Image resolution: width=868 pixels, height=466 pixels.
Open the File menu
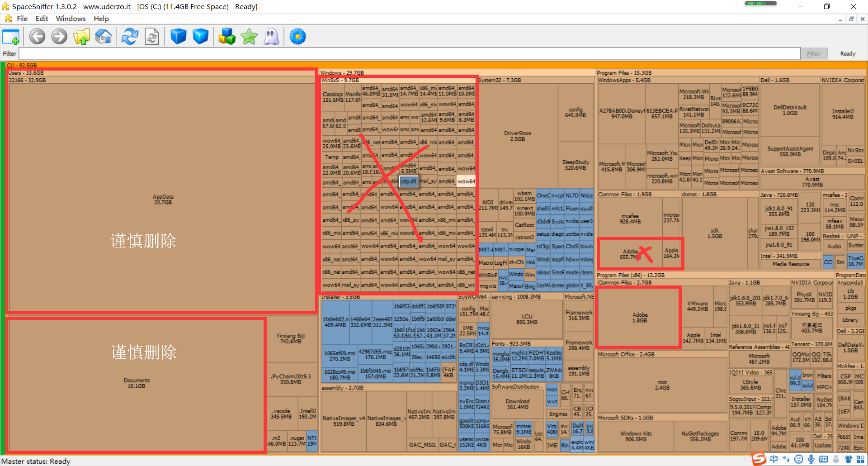coord(22,19)
